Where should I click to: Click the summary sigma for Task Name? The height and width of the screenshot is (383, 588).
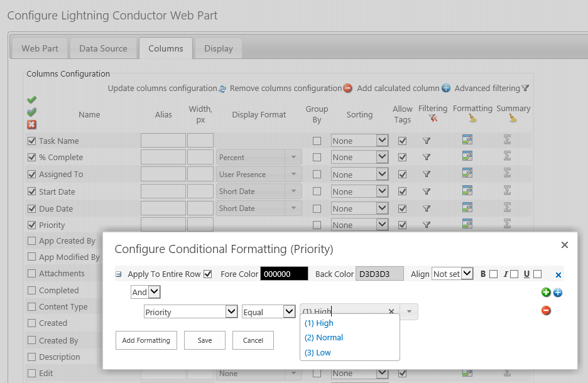click(507, 140)
